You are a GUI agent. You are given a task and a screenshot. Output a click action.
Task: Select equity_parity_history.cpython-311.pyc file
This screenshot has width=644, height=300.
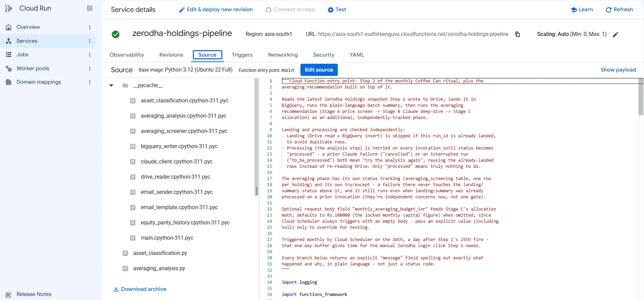(x=185, y=223)
